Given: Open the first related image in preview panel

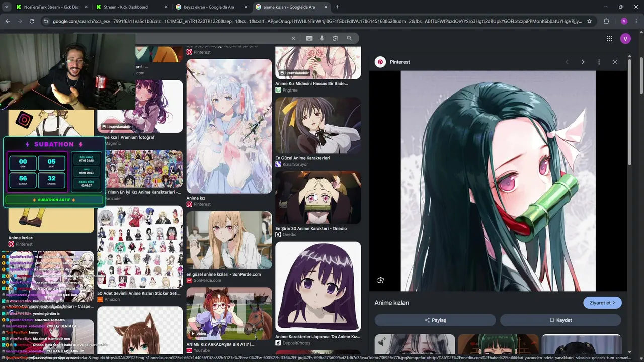Looking at the screenshot, I should (x=415, y=344).
